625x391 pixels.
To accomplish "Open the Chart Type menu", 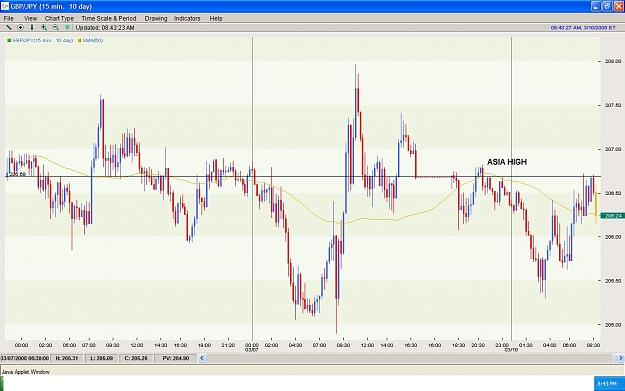I will pos(59,18).
